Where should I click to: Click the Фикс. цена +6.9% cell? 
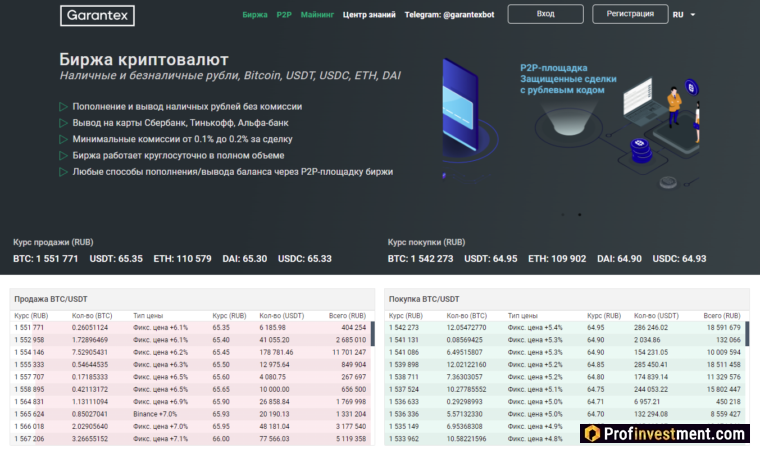(x=160, y=402)
